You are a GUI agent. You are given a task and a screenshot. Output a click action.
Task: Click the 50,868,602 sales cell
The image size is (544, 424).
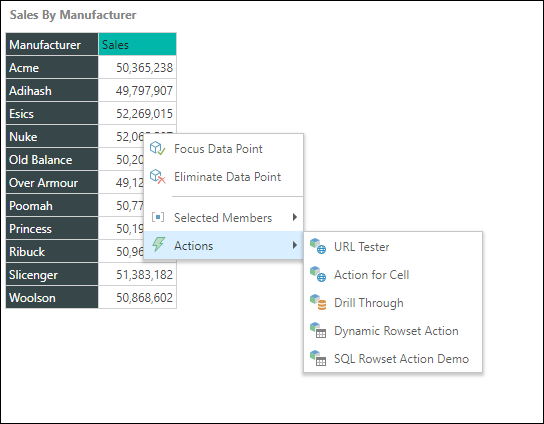[137, 297]
